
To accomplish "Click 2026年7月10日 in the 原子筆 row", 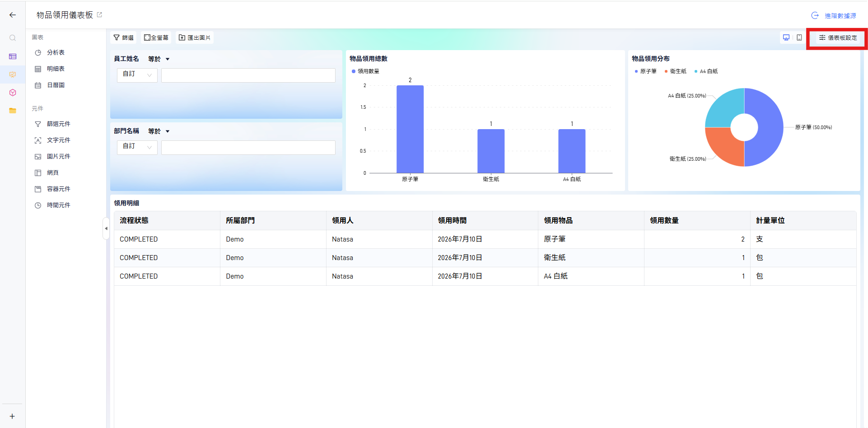I will pos(460,239).
